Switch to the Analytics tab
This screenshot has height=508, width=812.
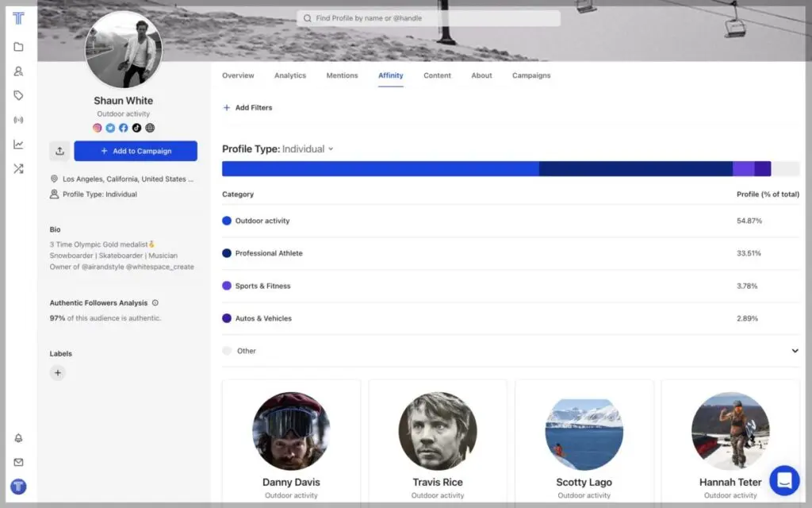click(290, 75)
